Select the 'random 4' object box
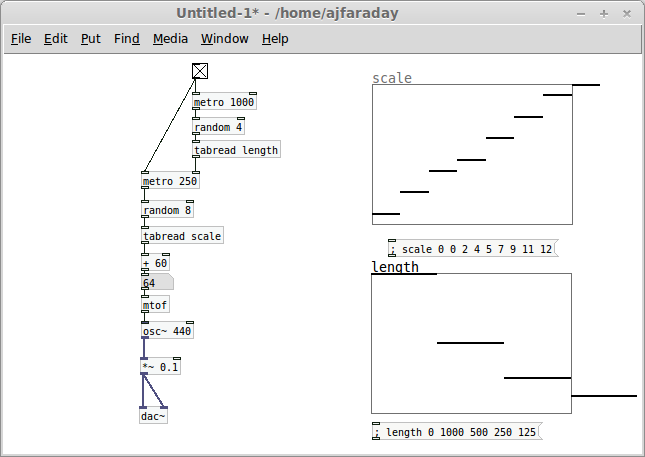Viewport: 645px width, 457px height. [x=218, y=127]
